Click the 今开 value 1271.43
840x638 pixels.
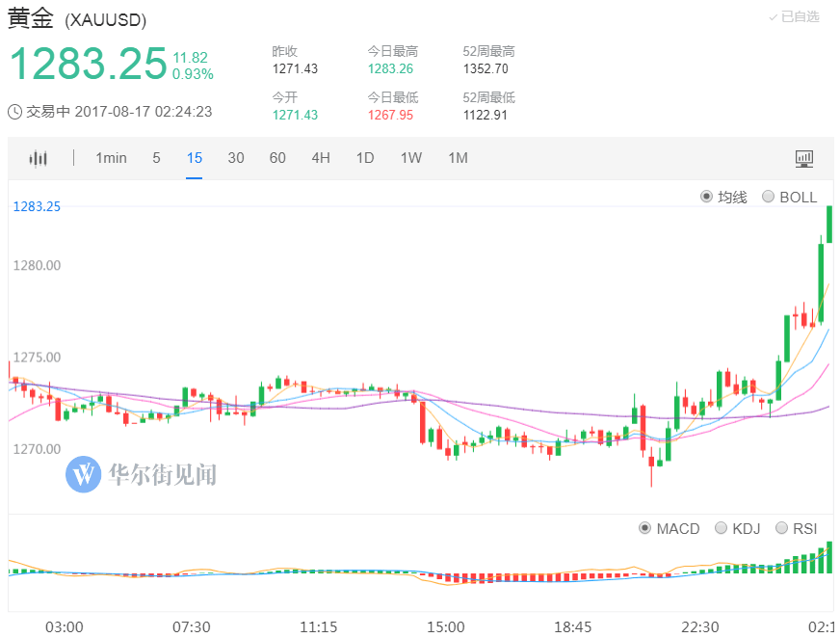point(295,115)
